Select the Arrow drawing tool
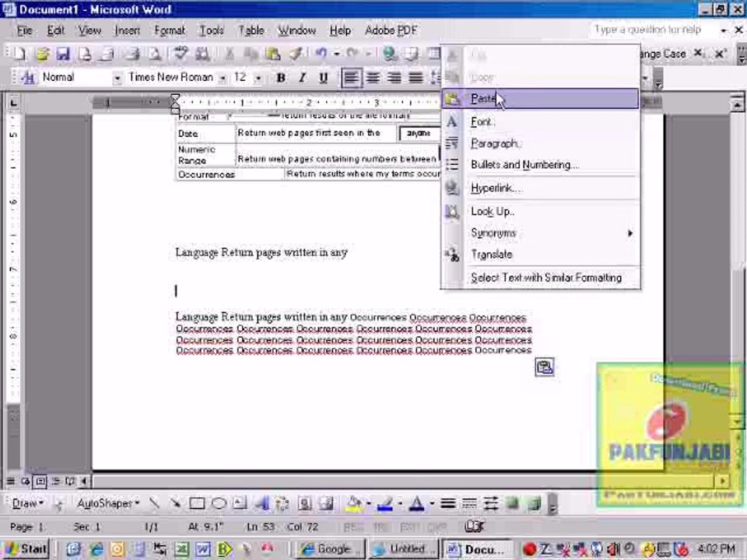The image size is (747, 560). tap(175, 503)
